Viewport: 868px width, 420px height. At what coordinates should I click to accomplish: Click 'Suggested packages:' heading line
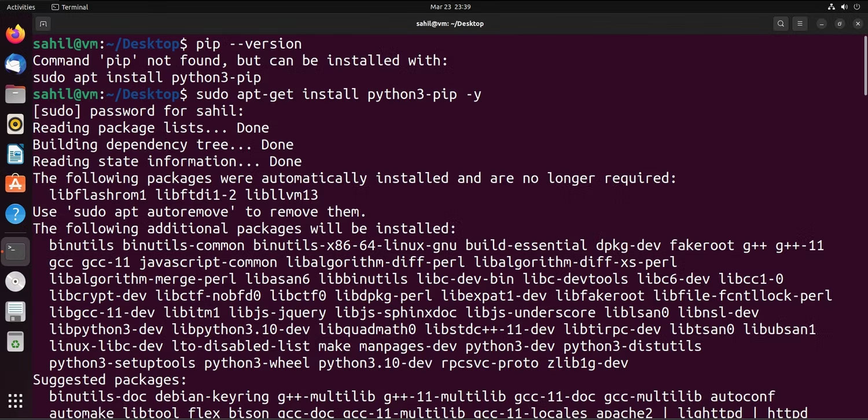pos(110,380)
